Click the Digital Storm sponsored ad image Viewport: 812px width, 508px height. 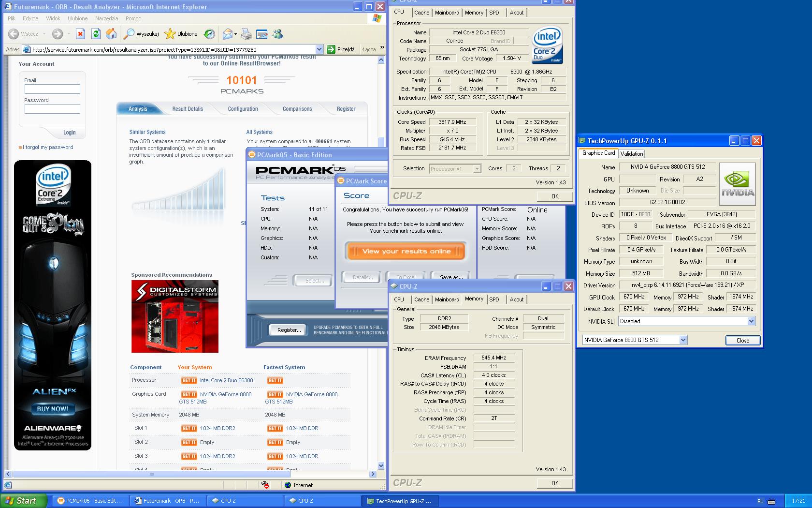tap(175, 316)
